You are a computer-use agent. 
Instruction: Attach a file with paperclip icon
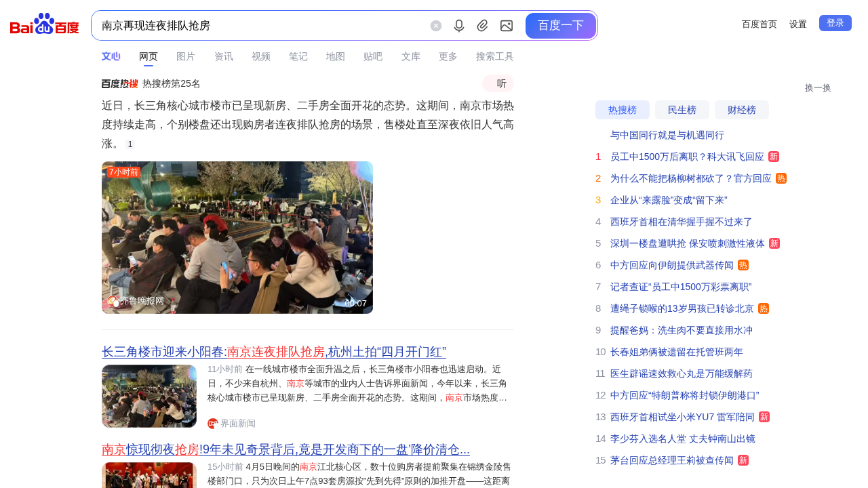(x=482, y=26)
